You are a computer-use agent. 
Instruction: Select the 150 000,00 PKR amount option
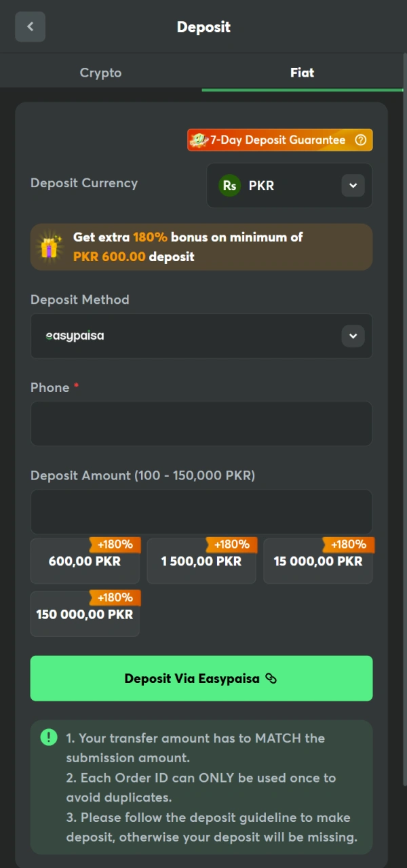84,614
